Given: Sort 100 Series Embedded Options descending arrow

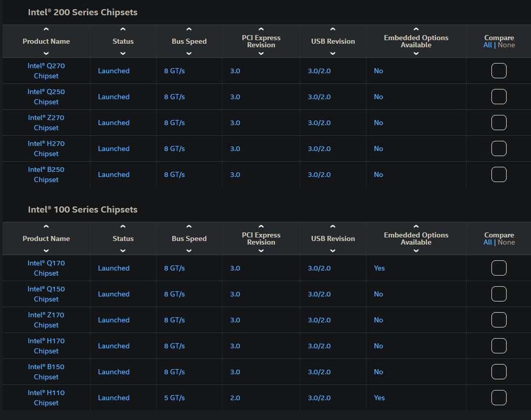Looking at the screenshot, I should tap(416, 250).
